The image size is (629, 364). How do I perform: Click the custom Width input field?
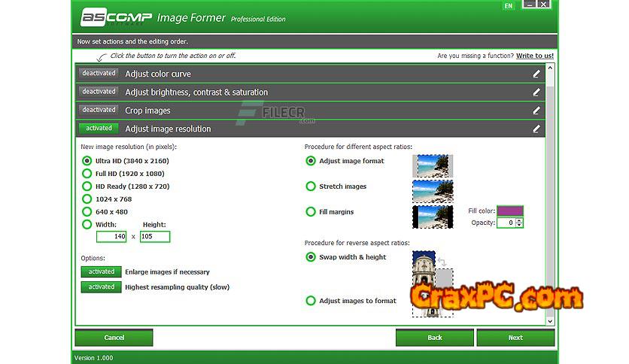111,236
